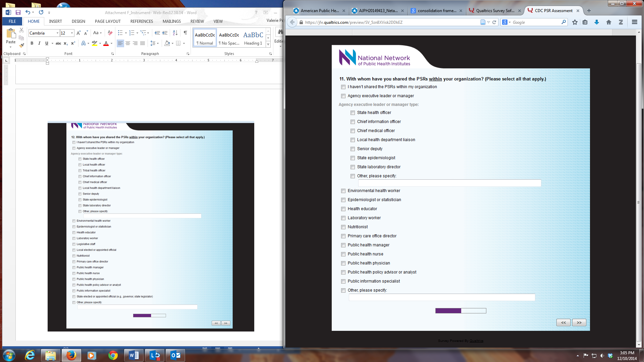Expand the font size dropdown
Screen dimensions: 644x362
[x=72, y=33]
